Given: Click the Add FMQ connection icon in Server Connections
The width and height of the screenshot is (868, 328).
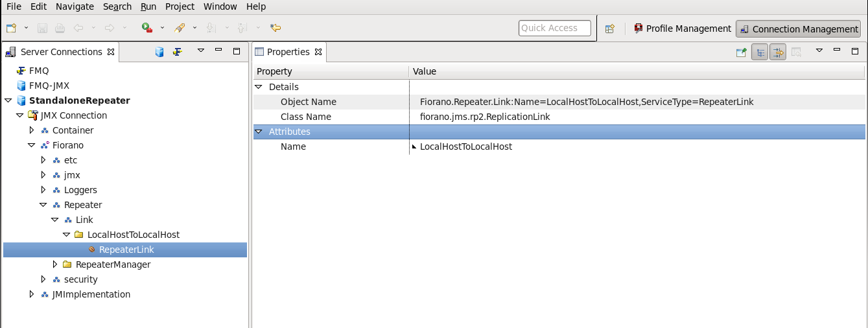Looking at the screenshot, I should (177, 52).
